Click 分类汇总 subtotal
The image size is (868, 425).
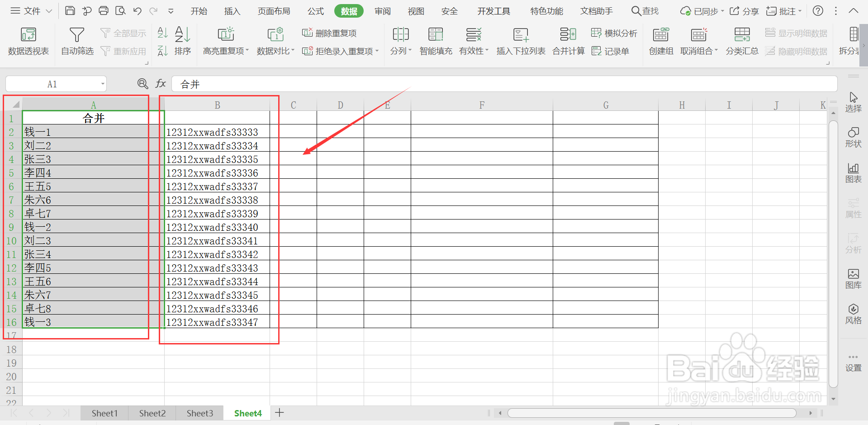click(742, 41)
